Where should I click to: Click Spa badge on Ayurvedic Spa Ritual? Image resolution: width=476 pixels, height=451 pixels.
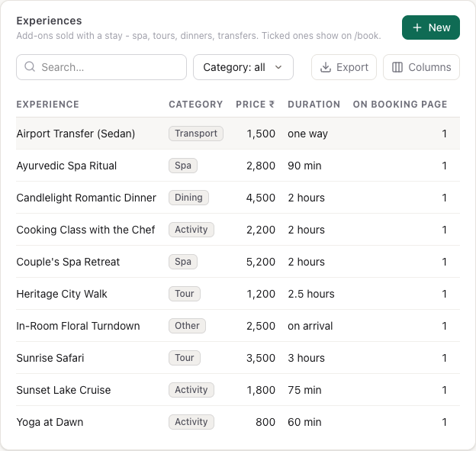[x=183, y=166]
